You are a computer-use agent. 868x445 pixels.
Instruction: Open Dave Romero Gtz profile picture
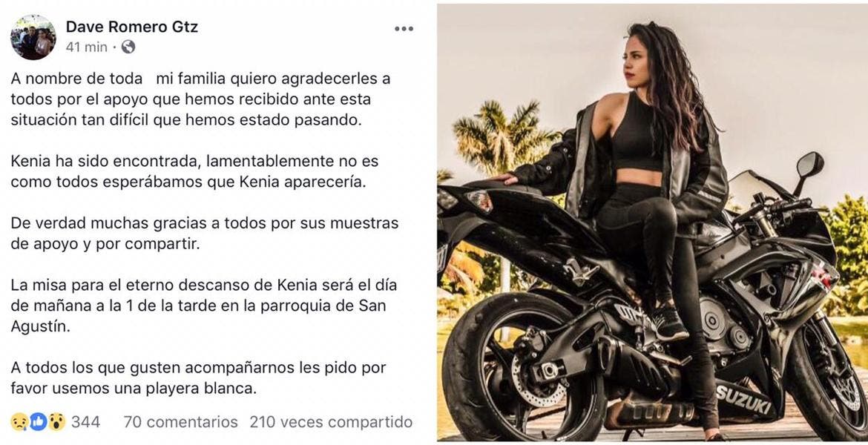tap(33, 37)
